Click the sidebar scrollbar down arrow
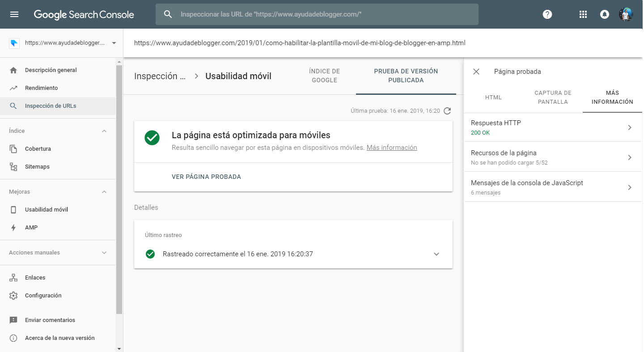 coord(119,348)
